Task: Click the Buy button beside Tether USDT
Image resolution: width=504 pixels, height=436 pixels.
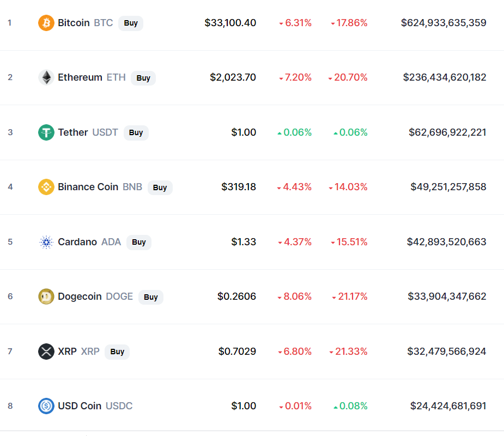Action: (136, 133)
